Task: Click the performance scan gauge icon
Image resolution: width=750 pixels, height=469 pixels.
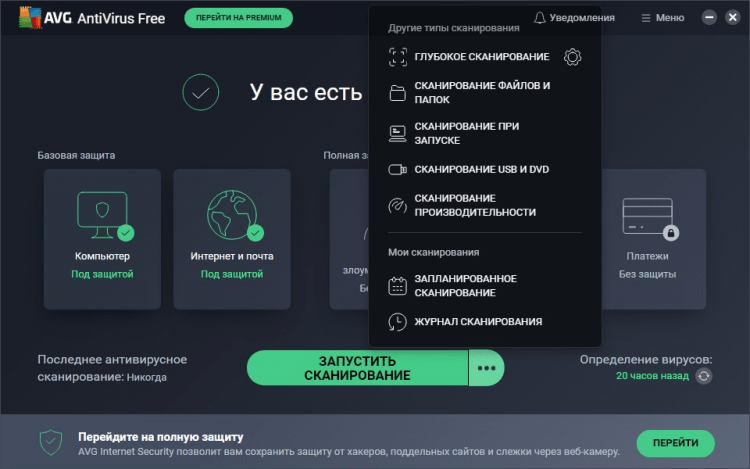Action: click(397, 205)
